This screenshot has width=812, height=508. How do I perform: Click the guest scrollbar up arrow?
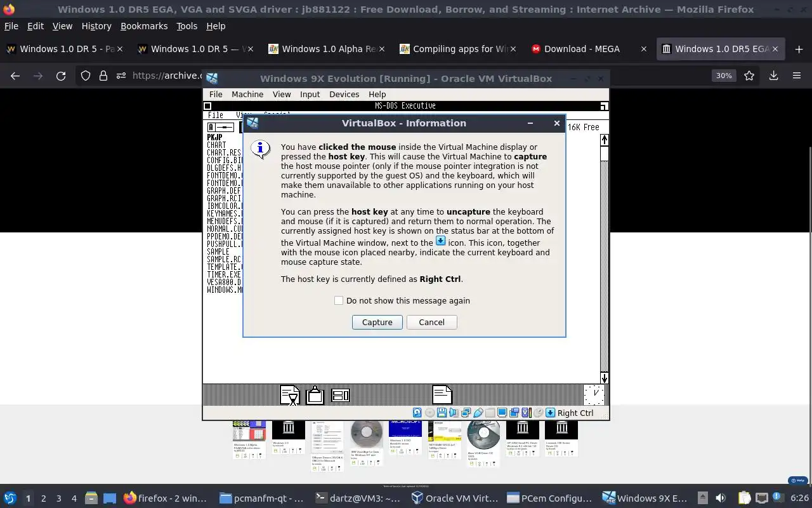pyautogui.click(x=605, y=140)
